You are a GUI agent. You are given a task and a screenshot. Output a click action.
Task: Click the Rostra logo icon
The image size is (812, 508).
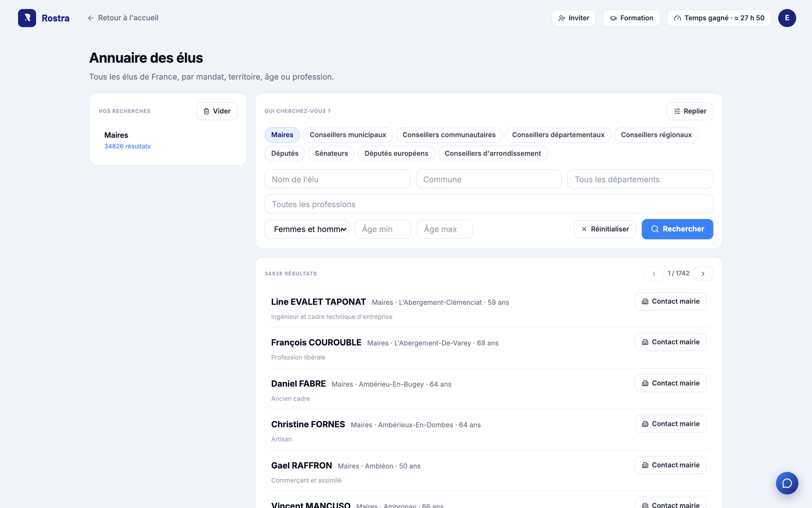point(27,18)
